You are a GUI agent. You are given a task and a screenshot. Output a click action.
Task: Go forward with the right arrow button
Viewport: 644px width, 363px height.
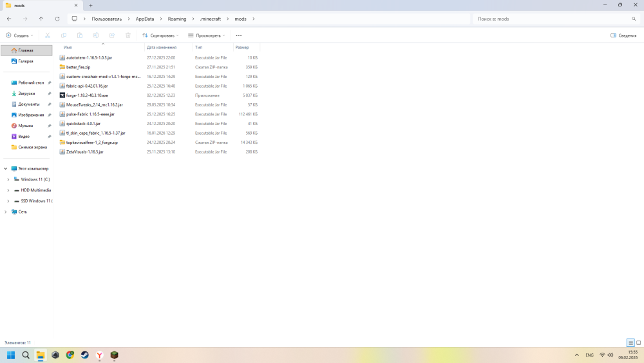[x=25, y=19]
